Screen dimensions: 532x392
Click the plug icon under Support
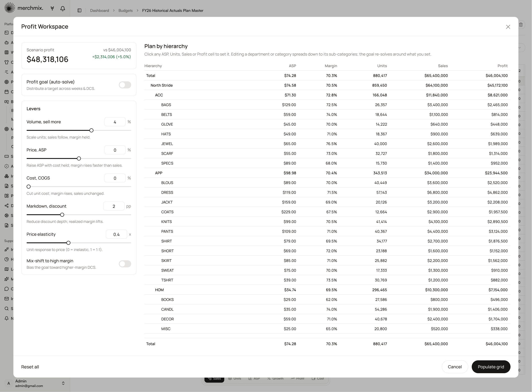click(x=7, y=249)
